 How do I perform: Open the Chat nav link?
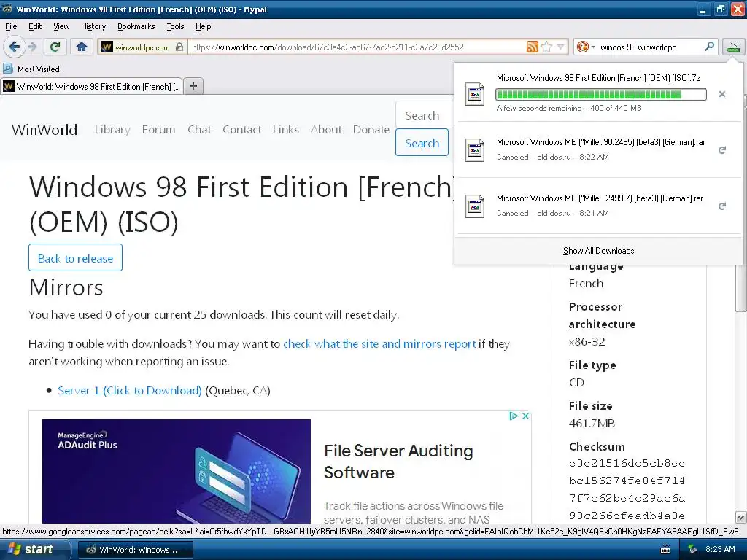199,130
